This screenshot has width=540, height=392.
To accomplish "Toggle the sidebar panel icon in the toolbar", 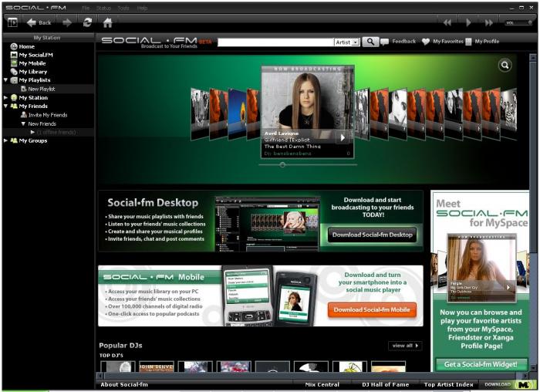I will [x=12, y=22].
